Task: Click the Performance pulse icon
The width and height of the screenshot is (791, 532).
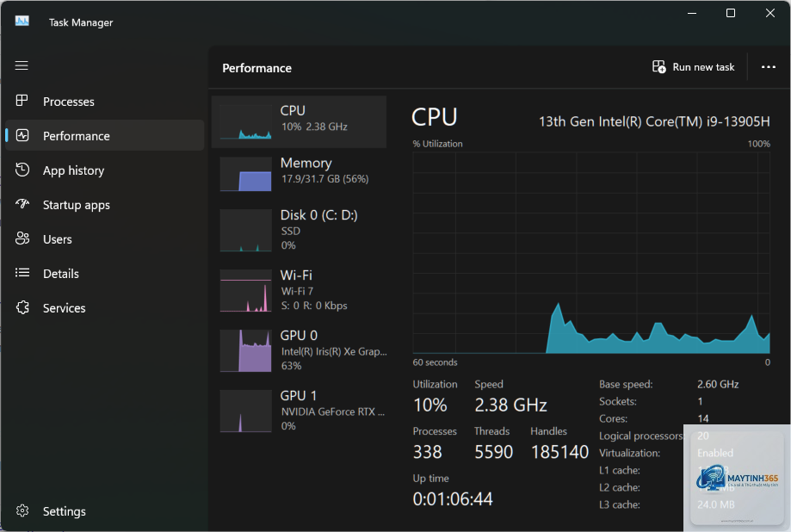Action: pyautogui.click(x=22, y=135)
